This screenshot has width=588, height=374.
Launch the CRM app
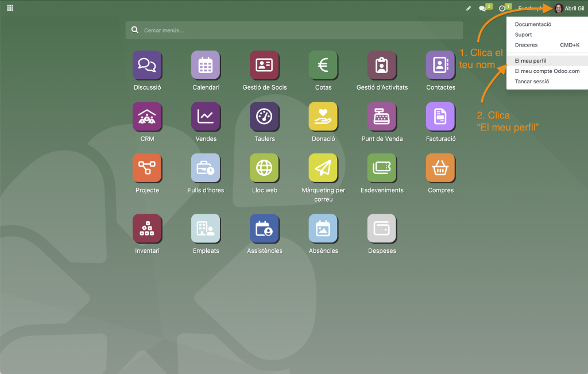(147, 117)
